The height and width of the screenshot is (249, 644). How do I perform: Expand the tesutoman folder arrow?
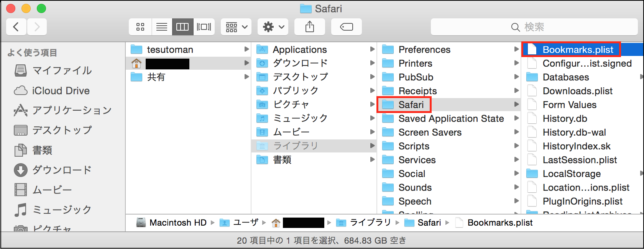[246, 49]
